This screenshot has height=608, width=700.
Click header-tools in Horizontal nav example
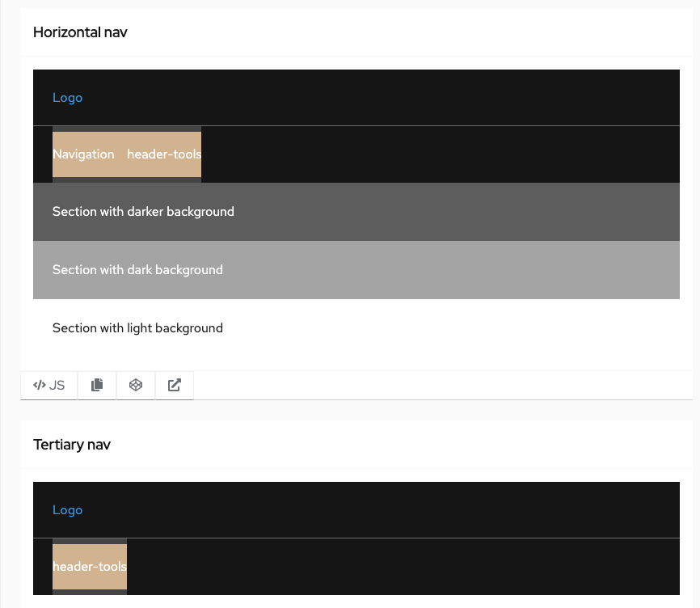164,154
